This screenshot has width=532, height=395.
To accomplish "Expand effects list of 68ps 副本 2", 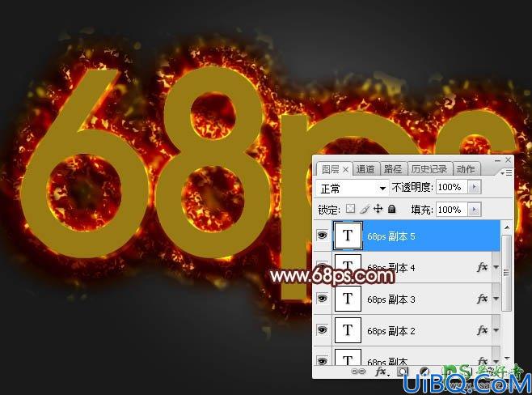I will pos(496,330).
